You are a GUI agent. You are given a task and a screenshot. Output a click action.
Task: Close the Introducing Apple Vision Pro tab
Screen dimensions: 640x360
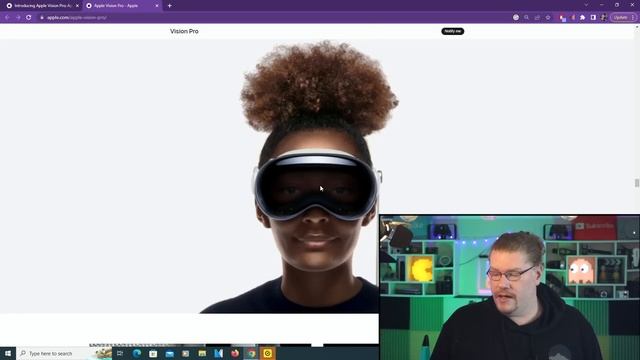77,6
